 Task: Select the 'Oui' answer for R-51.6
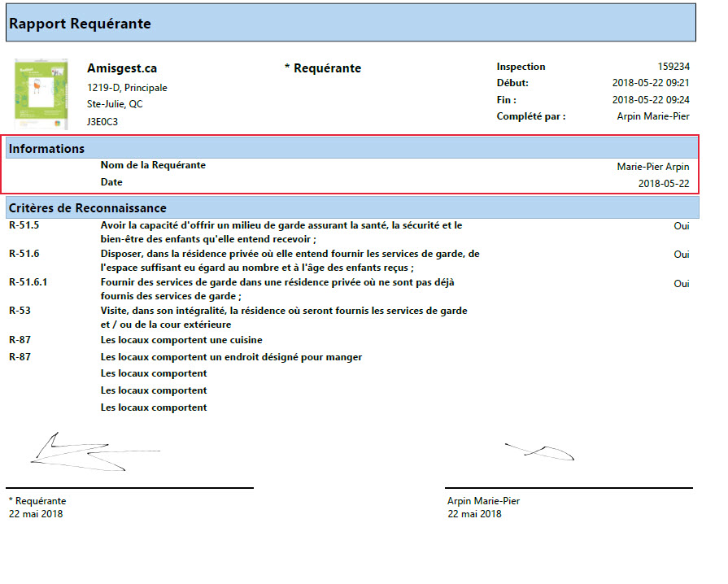tap(682, 255)
